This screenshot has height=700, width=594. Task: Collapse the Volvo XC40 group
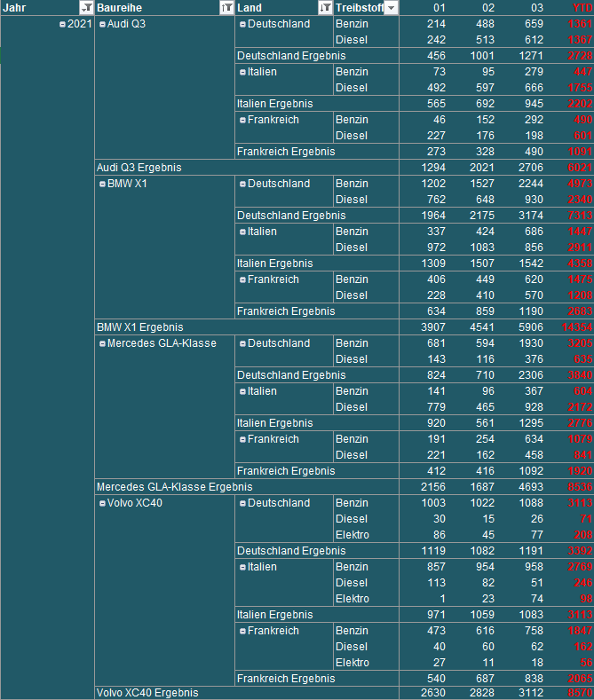(102, 504)
